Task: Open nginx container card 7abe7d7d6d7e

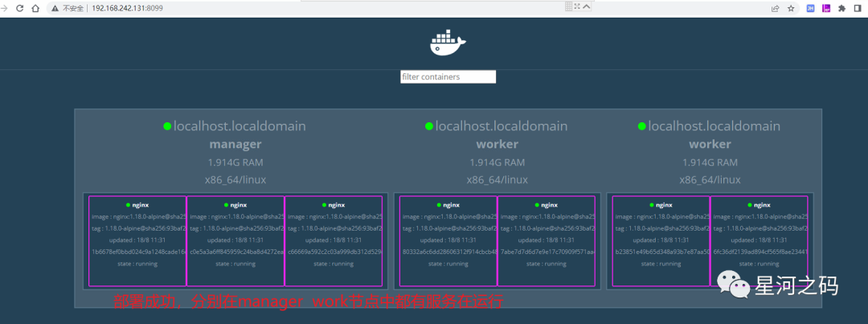Action: 547,241
